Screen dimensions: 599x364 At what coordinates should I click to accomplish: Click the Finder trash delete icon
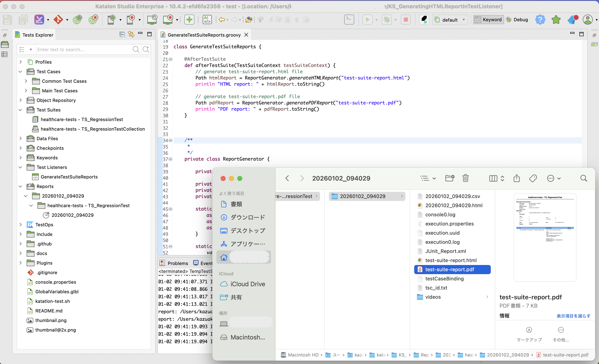click(465, 178)
